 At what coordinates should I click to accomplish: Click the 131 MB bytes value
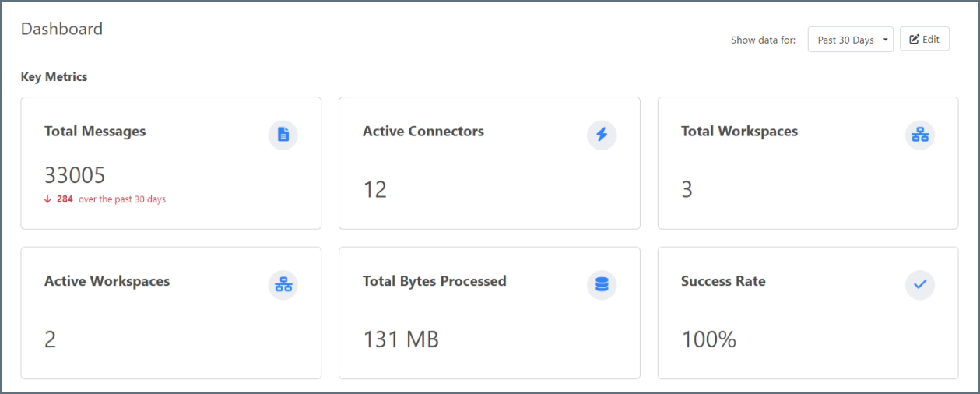point(401,339)
